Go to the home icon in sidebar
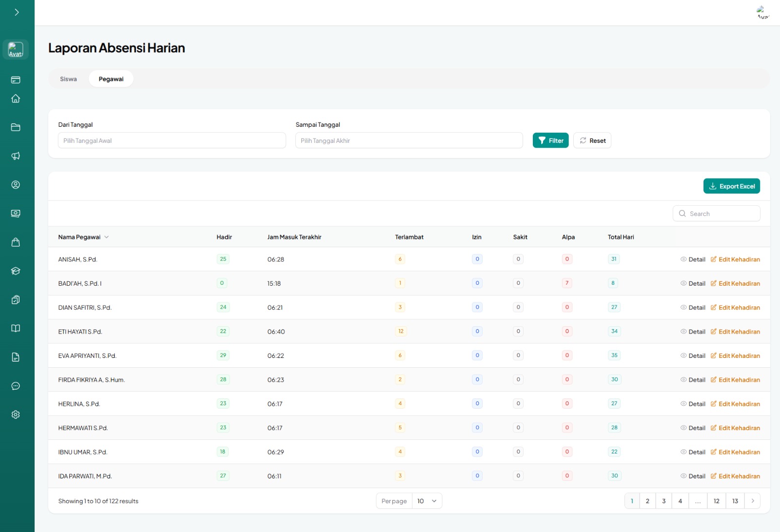Screen dimensions: 780x532 [16, 99]
